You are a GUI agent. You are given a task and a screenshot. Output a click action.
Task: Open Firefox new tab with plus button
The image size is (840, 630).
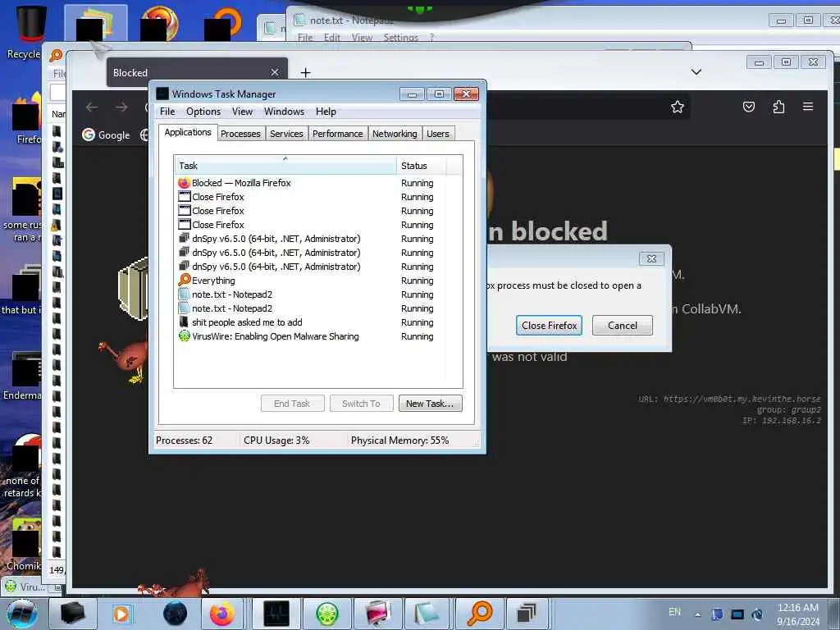[305, 72]
